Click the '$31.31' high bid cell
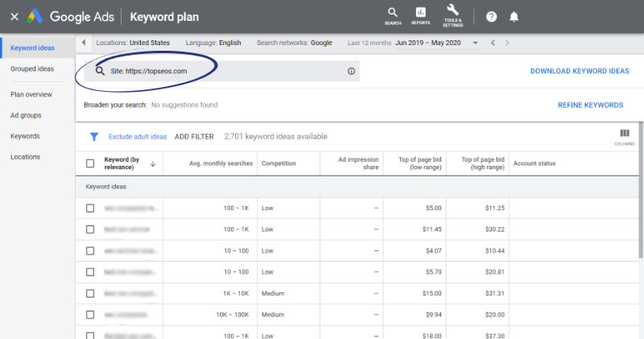Image resolution: width=644 pixels, height=339 pixels. pos(494,293)
